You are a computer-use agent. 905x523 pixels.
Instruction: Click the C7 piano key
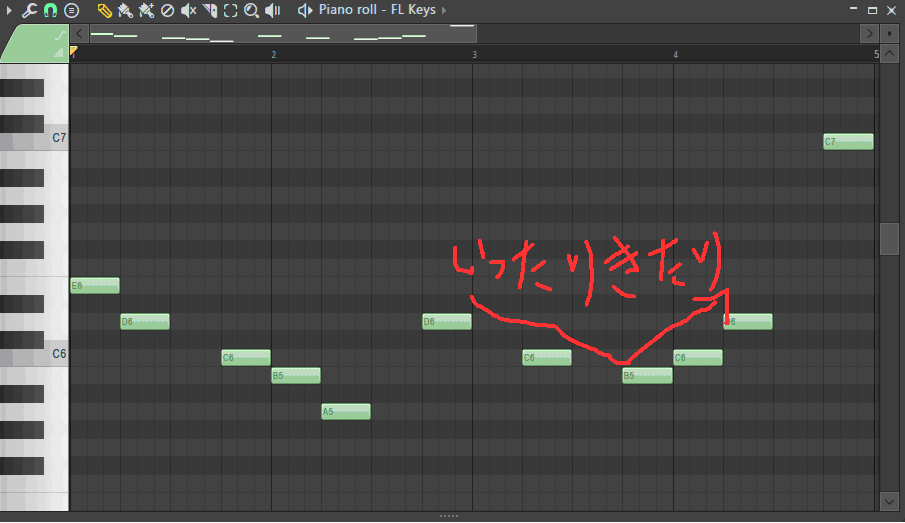(x=34, y=138)
